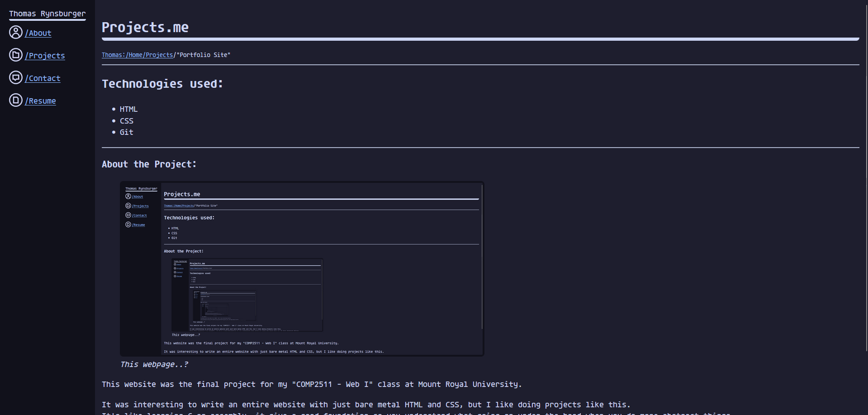Open the /Contact sidebar link
This screenshot has height=415, width=868.
[43, 78]
